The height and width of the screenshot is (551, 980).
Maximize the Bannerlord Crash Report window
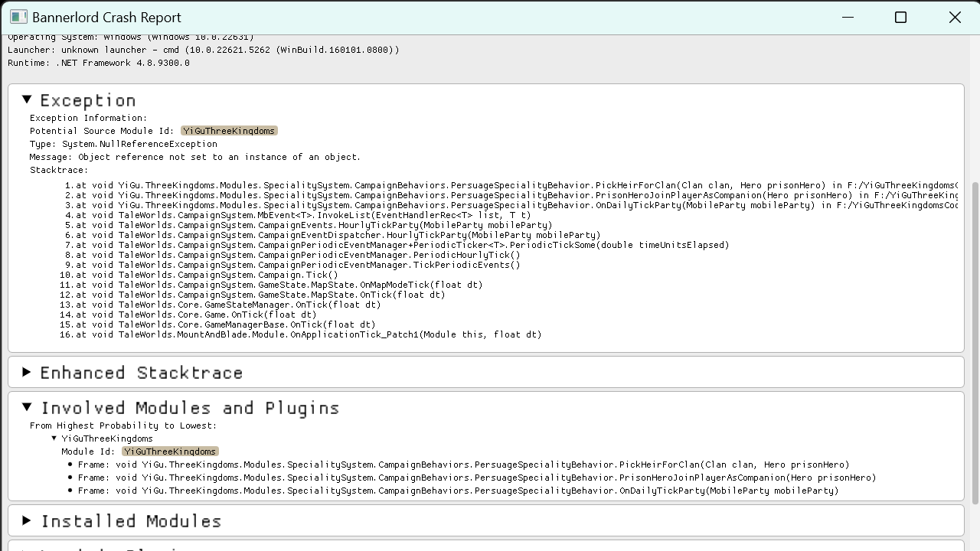click(901, 17)
